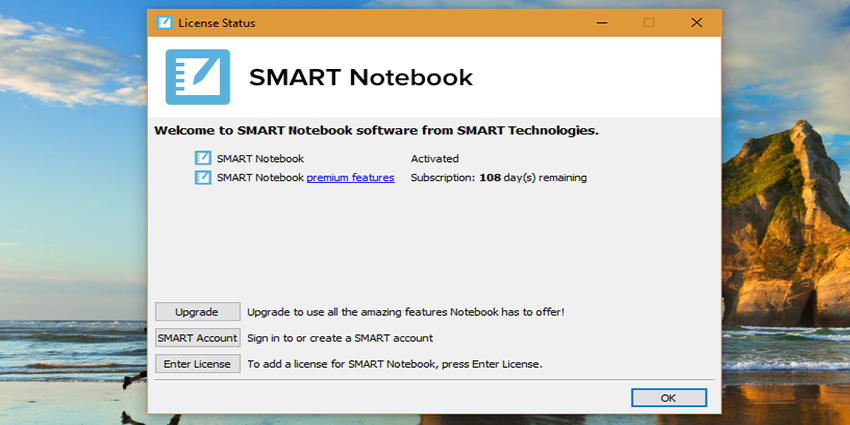This screenshot has width=850, height=425.
Task: Click the 'License Status' window title text
Action: [217, 23]
